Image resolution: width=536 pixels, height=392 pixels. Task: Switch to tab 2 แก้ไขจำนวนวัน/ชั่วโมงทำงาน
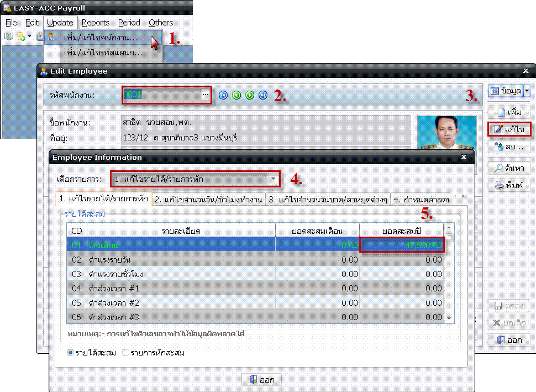208,199
